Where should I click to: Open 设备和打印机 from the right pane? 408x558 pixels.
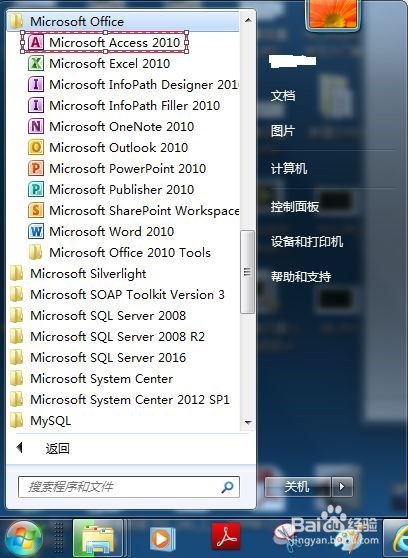[x=307, y=242]
